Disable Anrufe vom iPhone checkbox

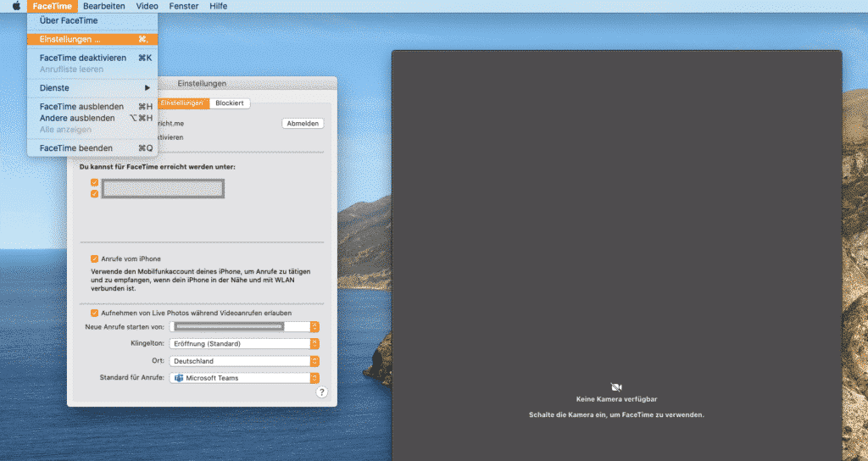click(95, 259)
